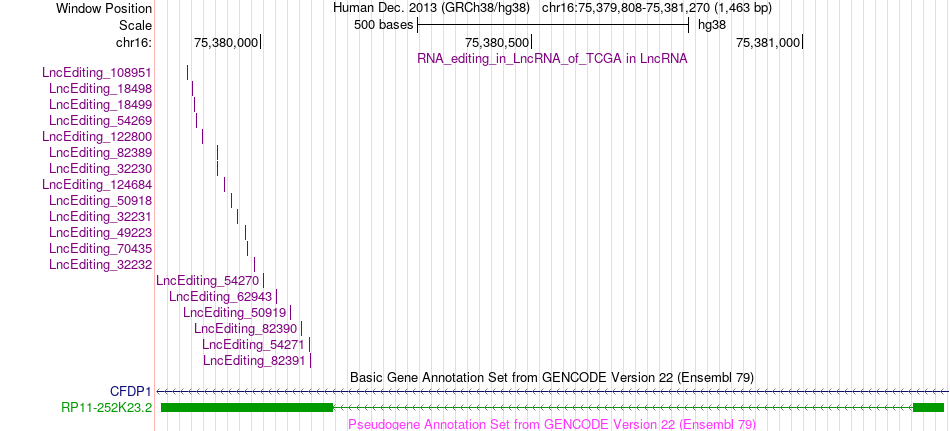Select the LncEditing_82391 label
The width and height of the screenshot is (950, 431).
[254, 361]
